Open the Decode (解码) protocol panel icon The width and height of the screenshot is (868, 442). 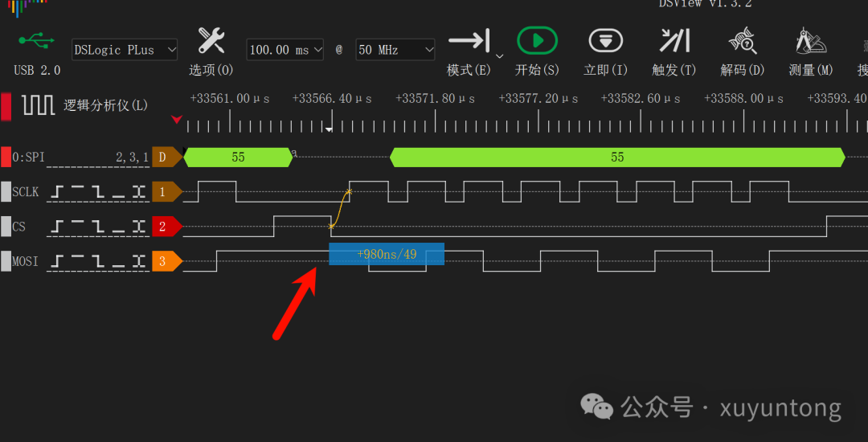pos(743,41)
